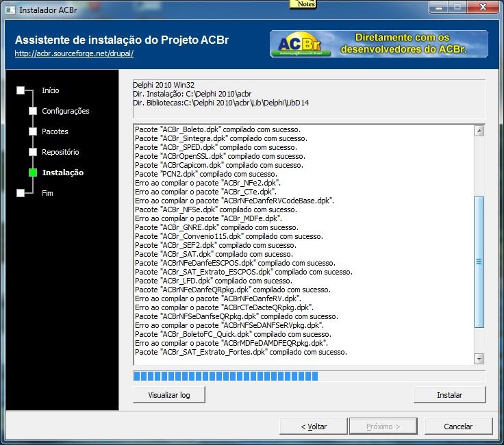The image size is (504, 445).
Task: Click error line for "ACBr_CTe.dpk"
Action: (x=205, y=192)
